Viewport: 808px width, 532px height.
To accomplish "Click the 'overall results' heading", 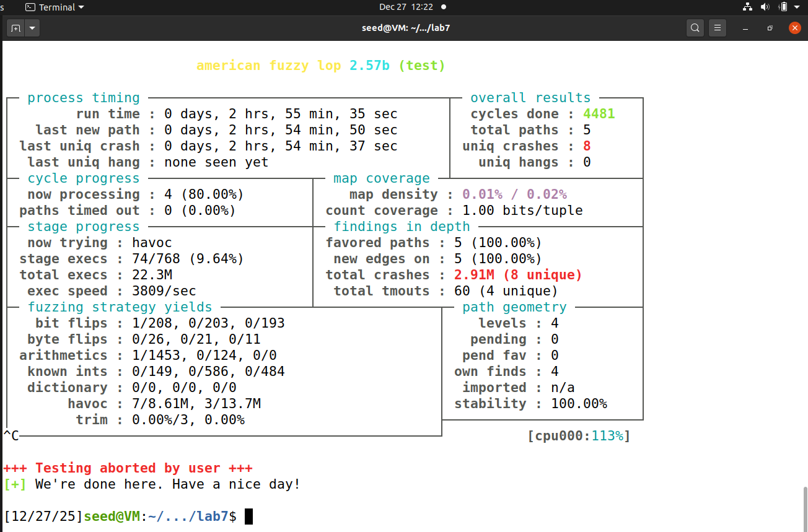I will click(530, 98).
